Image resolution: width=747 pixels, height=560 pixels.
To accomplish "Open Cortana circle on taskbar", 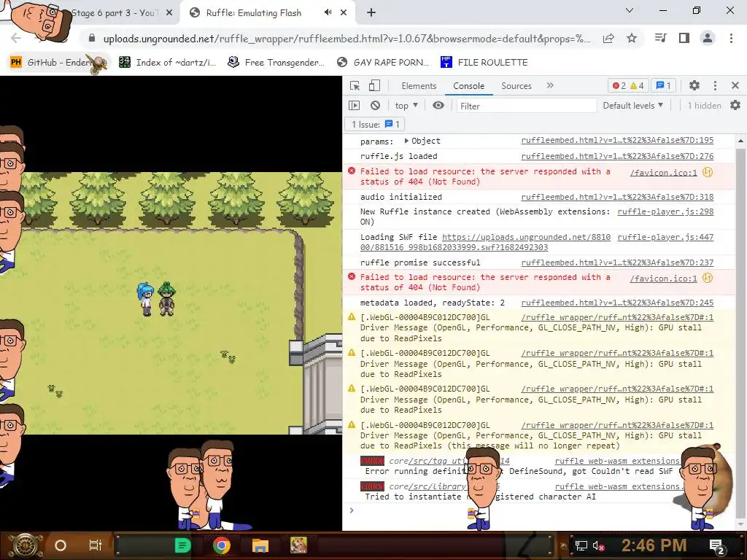I will 61,545.
